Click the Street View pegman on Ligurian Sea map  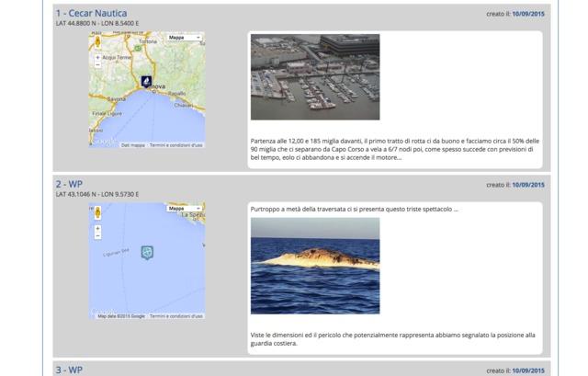(x=97, y=212)
